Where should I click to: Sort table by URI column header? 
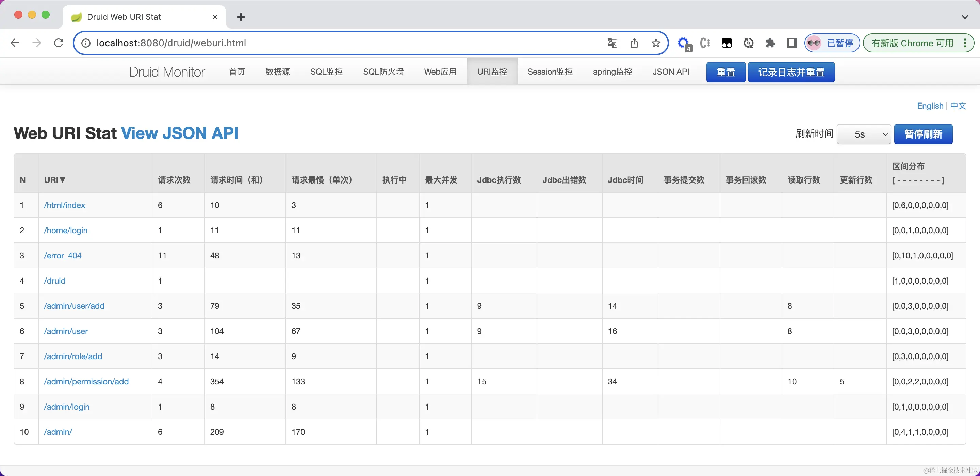[54, 180]
